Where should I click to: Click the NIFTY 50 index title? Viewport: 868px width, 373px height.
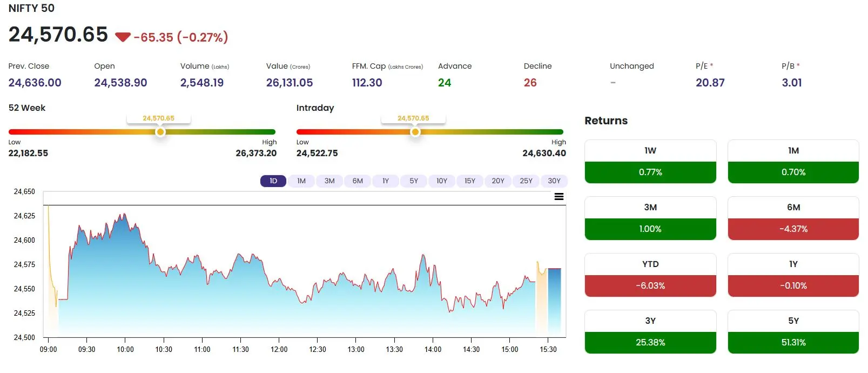31,8
